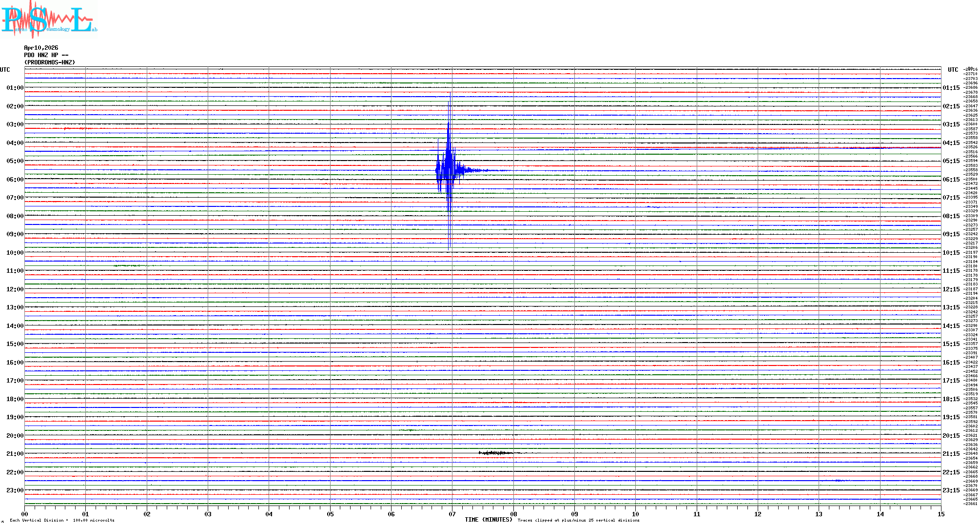Click the 12:00 UTC label on left
The width and height of the screenshot is (980, 527).
(x=15, y=289)
